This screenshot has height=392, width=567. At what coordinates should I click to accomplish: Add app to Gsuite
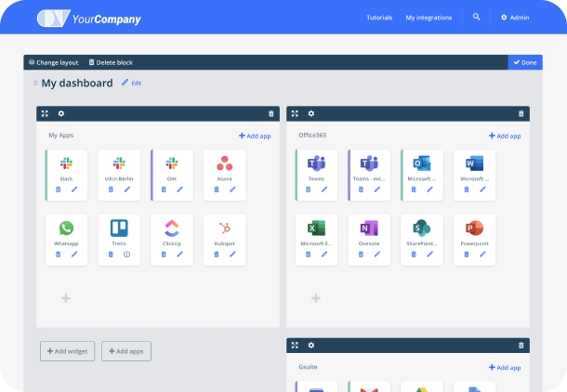coord(505,368)
